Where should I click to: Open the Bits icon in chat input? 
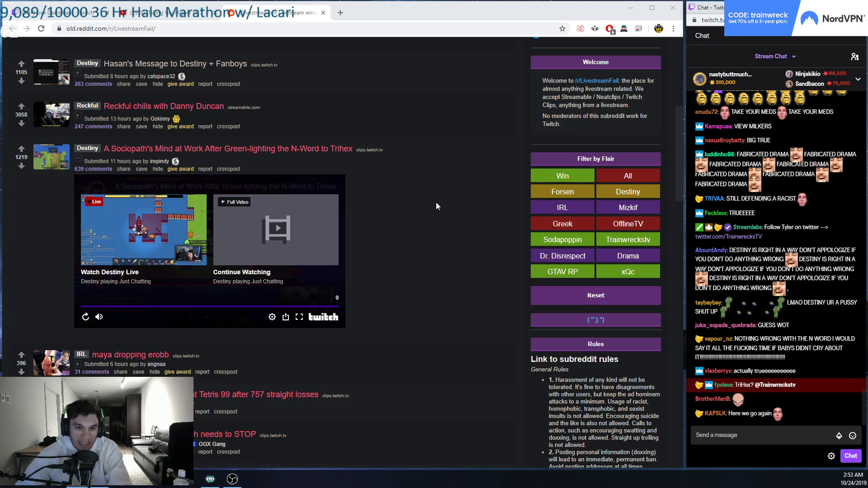click(x=839, y=435)
